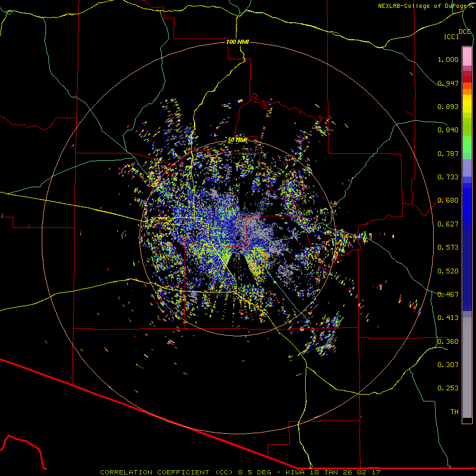The width and height of the screenshot is (476, 476).
Task: Click the 0.840 scale value
Action: click(x=448, y=130)
